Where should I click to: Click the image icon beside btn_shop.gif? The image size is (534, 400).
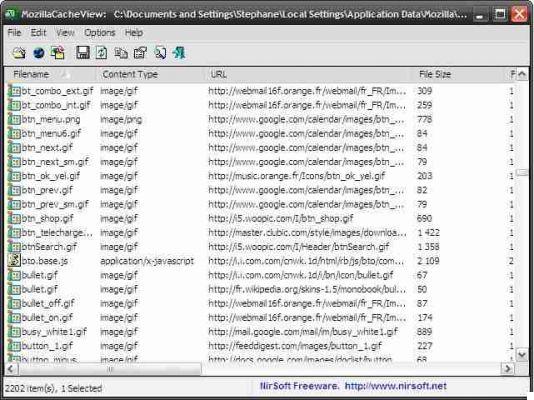14,218
